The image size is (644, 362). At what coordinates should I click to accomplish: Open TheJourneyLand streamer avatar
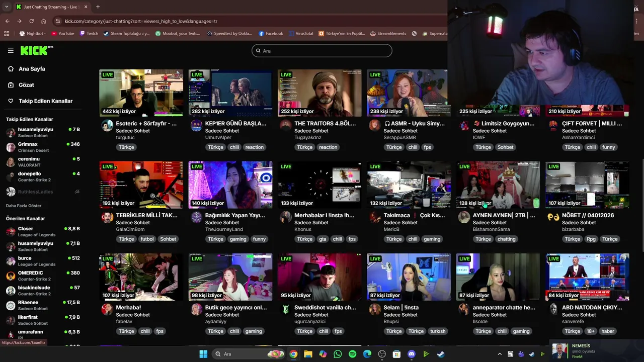pos(196,217)
